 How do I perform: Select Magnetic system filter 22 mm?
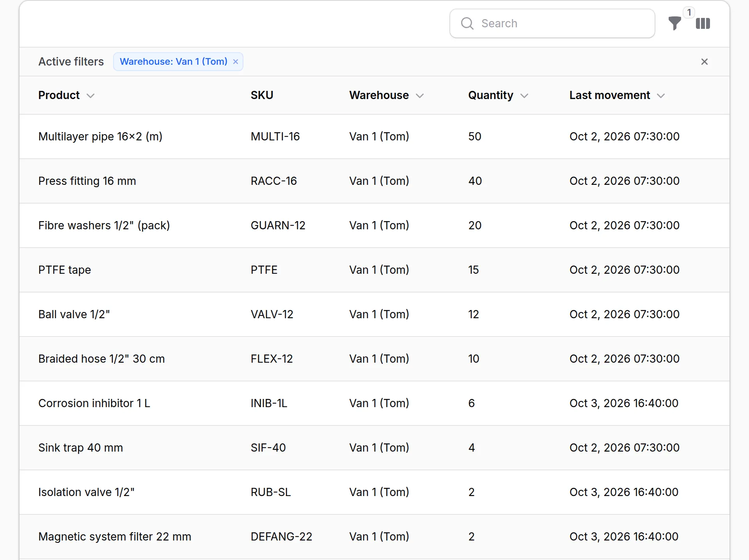[x=115, y=537]
